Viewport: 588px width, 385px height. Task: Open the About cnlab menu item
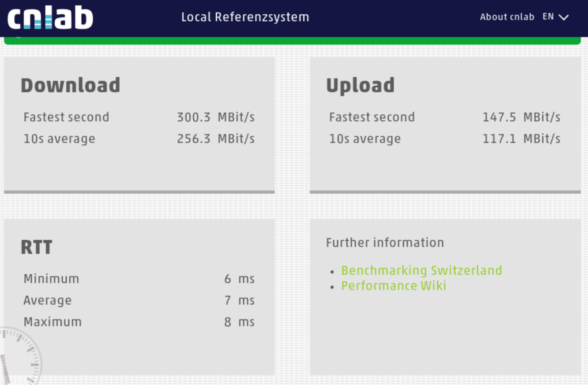point(507,17)
